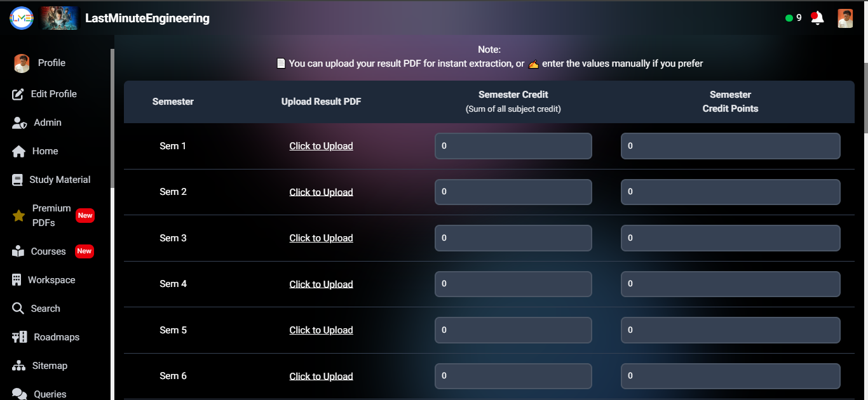Open the Courses menu item
868x400 pixels.
coord(48,251)
